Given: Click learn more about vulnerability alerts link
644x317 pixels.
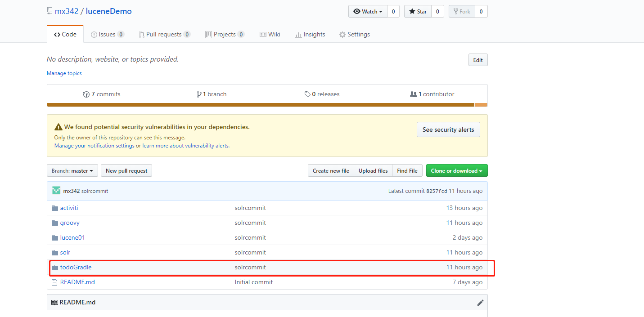Looking at the screenshot, I should click(186, 146).
